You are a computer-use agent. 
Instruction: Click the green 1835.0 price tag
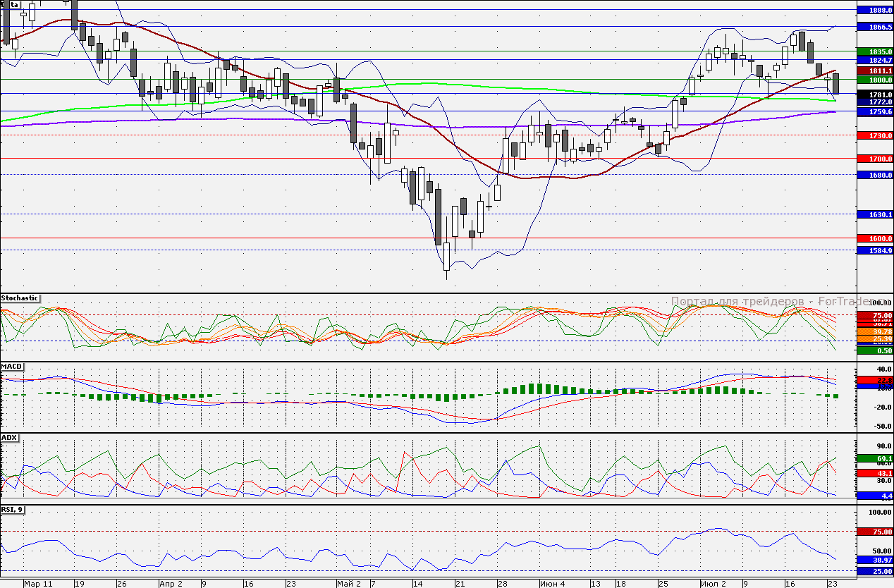[x=874, y=51]
